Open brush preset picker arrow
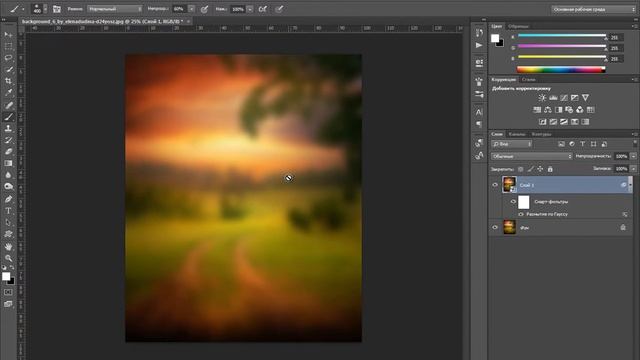 click(45, 9)
